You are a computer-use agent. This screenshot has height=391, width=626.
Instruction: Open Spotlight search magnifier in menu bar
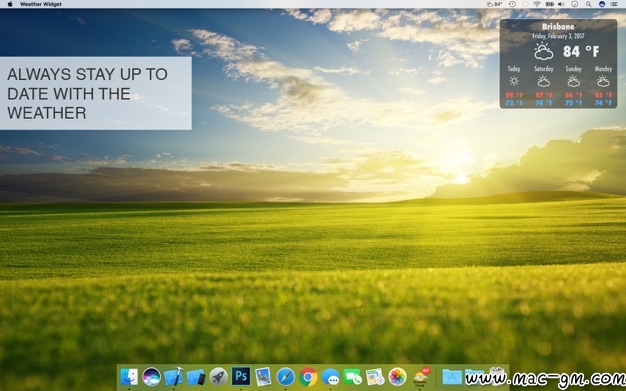[588, 4]
